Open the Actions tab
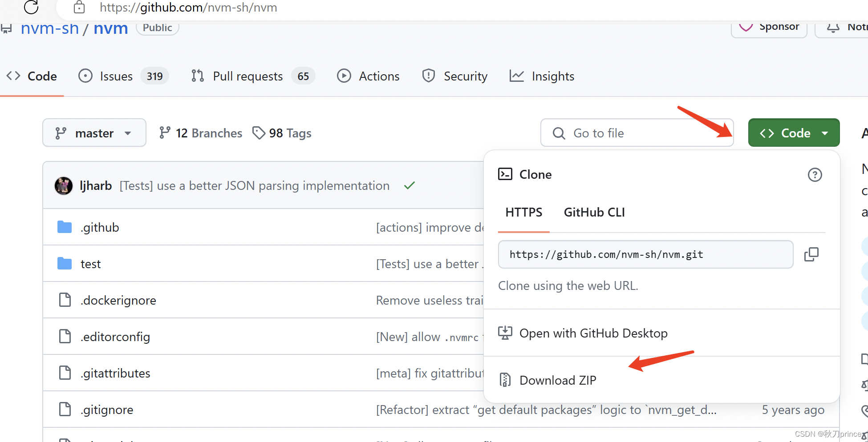Viewport: 868px width, 442px height. click(368, 76)
